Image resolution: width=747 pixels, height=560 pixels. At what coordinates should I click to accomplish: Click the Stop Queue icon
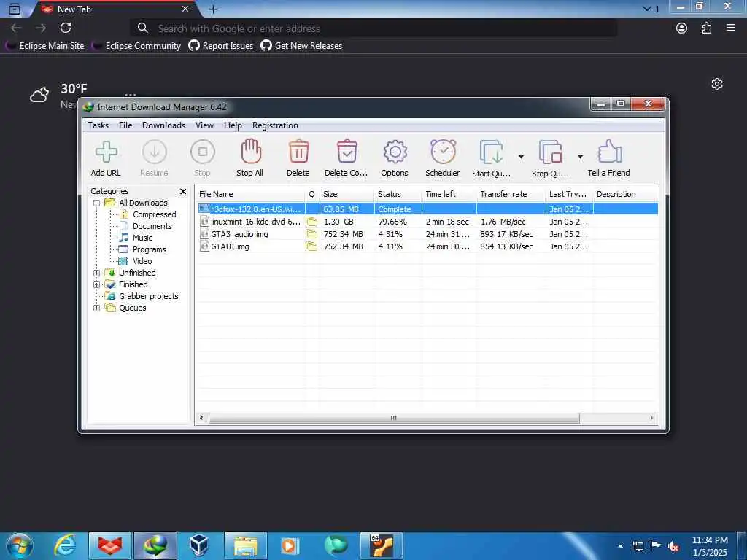click(551, 152)
